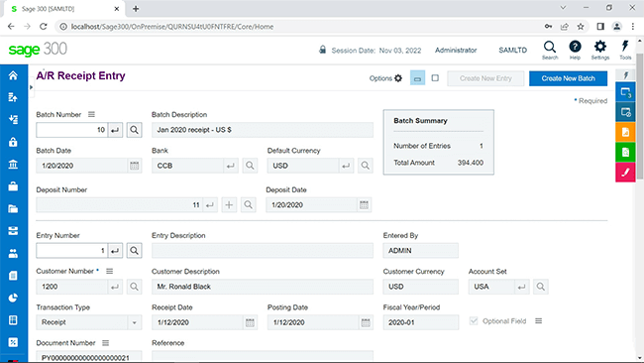The height and width of the screenshot is (363, 644).
Task: Open the Search tool in the header
Action: 550,51
